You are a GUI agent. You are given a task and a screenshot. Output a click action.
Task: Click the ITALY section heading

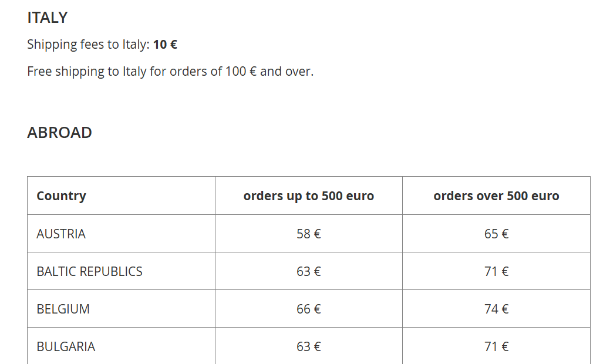point(48,18)
